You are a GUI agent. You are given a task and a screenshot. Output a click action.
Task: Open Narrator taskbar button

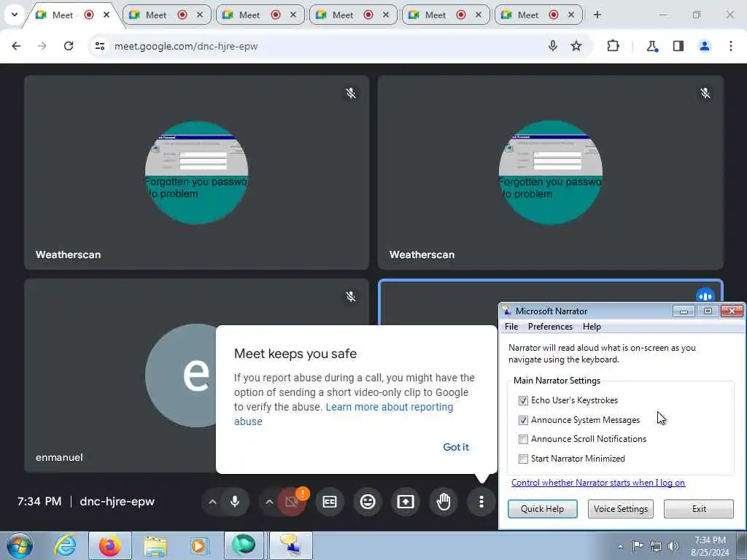point(290,545)
